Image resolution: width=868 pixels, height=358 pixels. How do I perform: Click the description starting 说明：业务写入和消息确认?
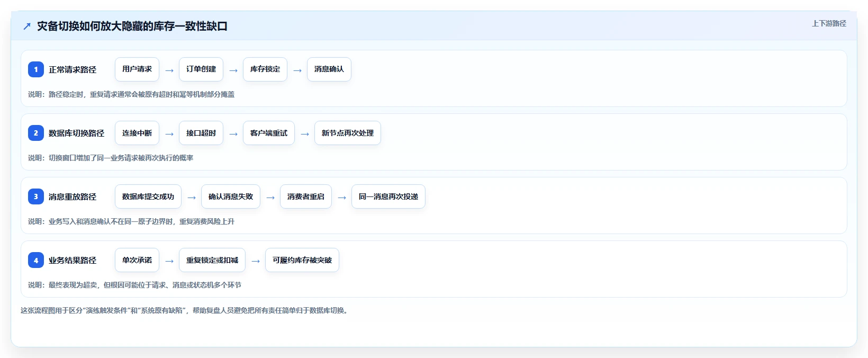click(x=131, y=221)
